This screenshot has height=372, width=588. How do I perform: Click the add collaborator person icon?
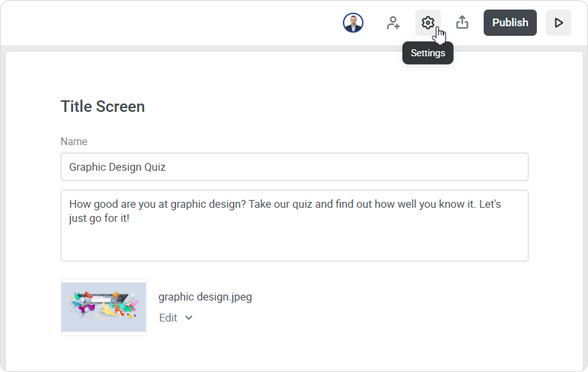[393, 23]
